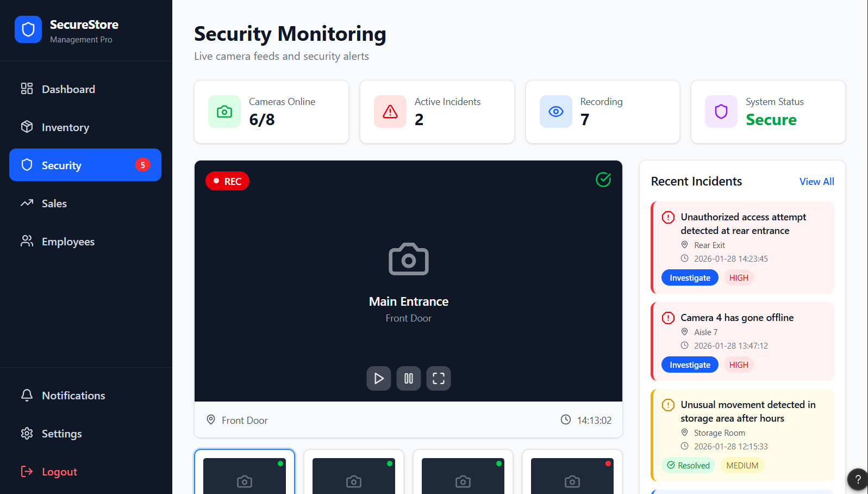Screen dimensions: 868x494
Task: Click the red 5 badge on Security
Action: 143,165
